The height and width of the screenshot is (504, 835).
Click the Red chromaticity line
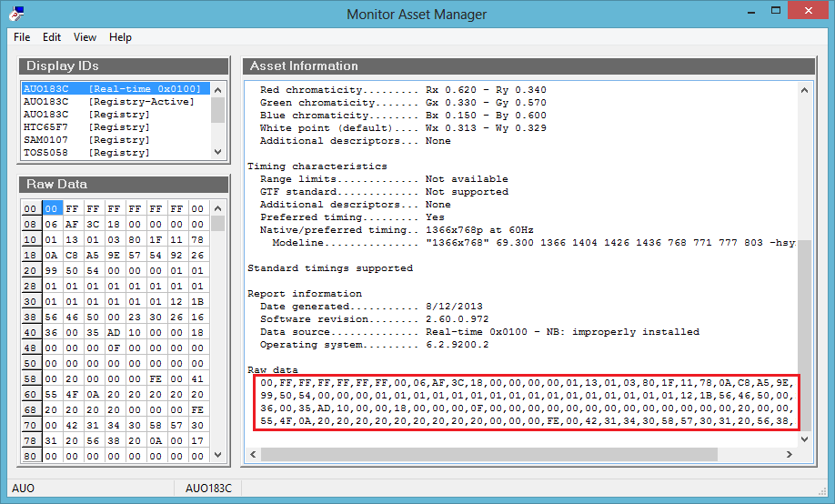403,90
